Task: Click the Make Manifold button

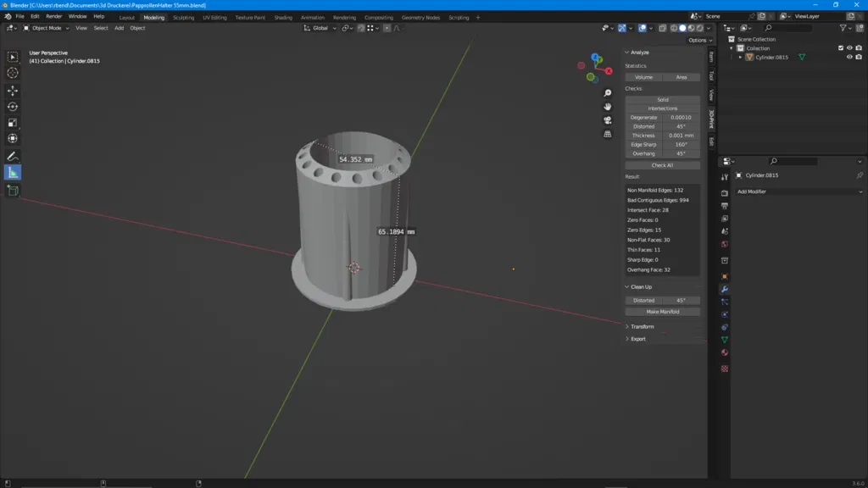Action: (x=663, y=312)
